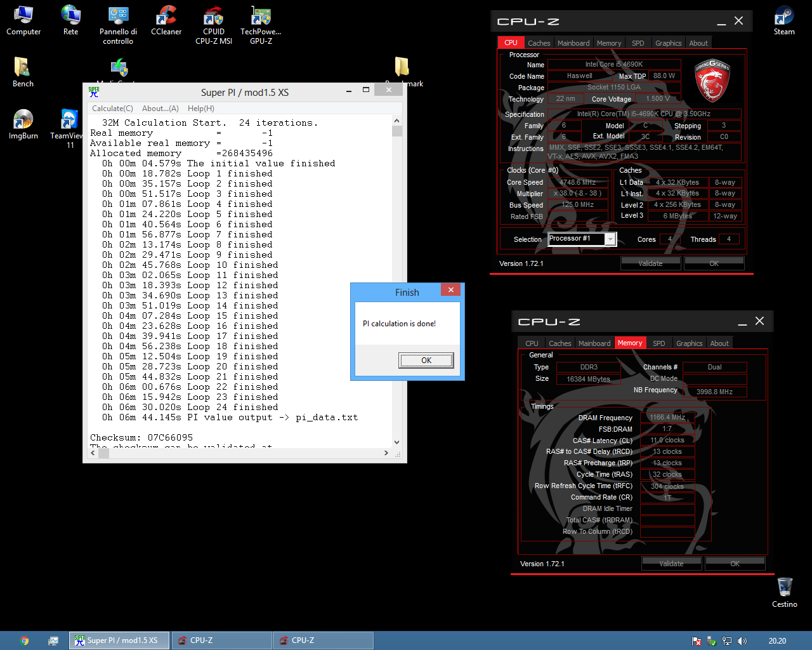
Task: Click Validate in the bottom CPU-Z window
Action: coord(671,564)
